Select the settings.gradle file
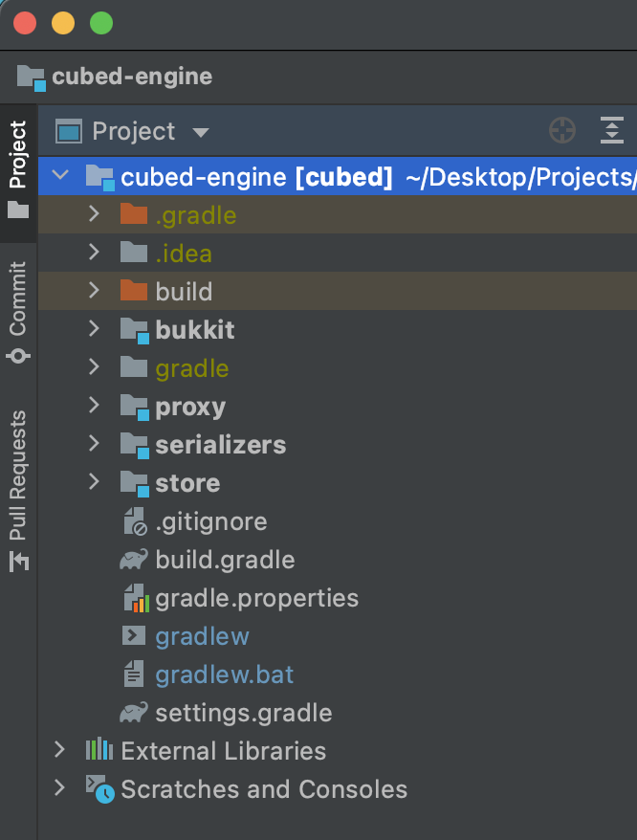The image size is (637, 840). [x=243, y=713]
